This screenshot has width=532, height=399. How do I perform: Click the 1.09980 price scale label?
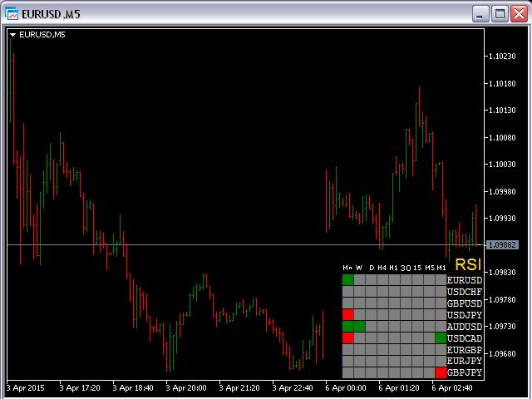tap(502, 192)
